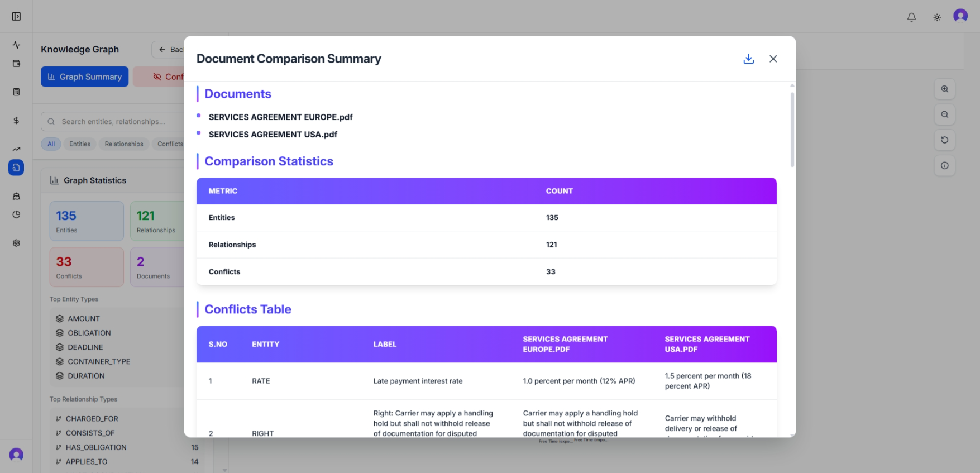The image size is (980, 473).
Task: Select the AMOUNT entity type
Action: [x=84, y=319]
